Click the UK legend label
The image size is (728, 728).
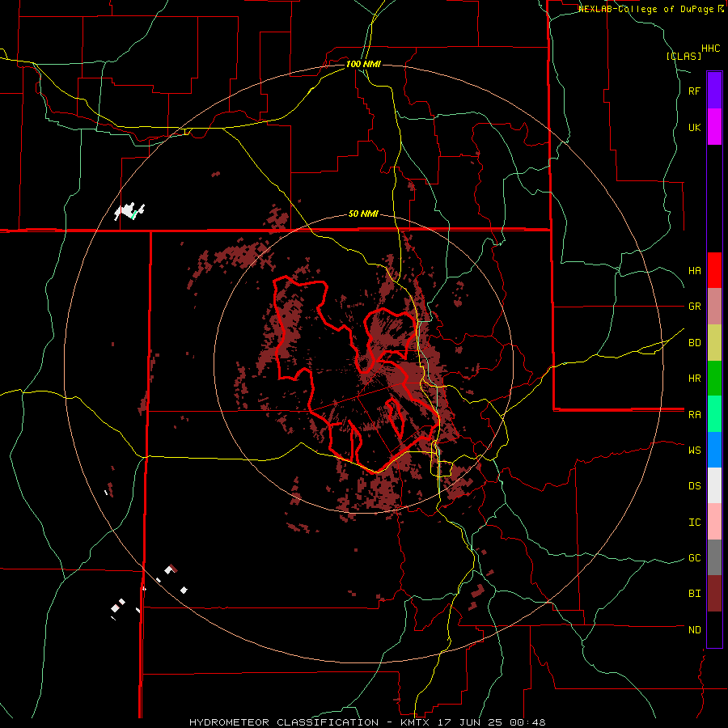pyautogui.click(x=695, y=127)
